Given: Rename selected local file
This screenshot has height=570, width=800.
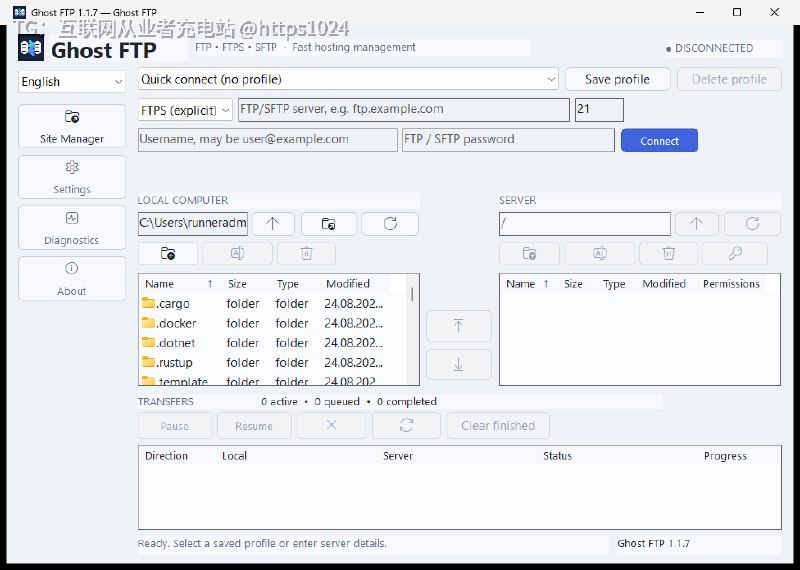Looking at the screenshot, I should pyautogui.click(x=238, y=254).
